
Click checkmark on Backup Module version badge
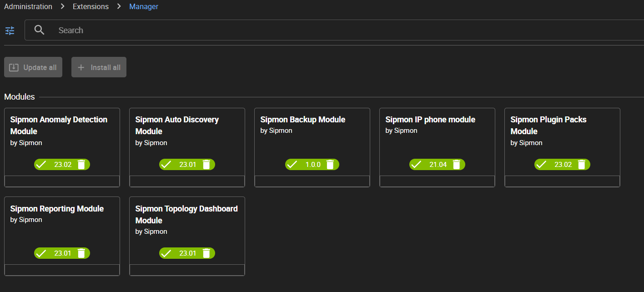point(292,165)
